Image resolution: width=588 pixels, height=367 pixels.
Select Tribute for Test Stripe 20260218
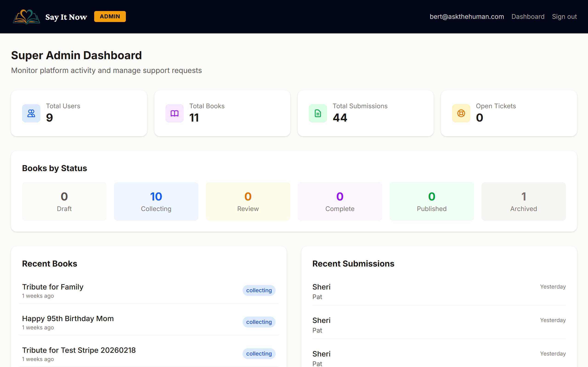79,350
